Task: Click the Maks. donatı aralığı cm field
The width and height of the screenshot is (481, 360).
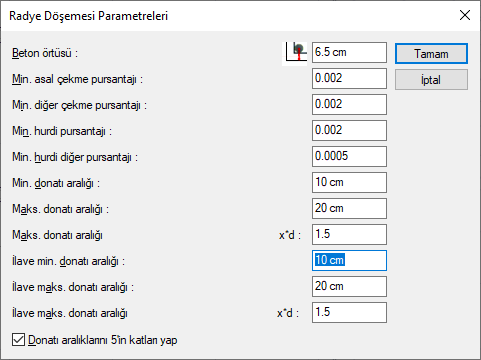Action: (349, 208)
